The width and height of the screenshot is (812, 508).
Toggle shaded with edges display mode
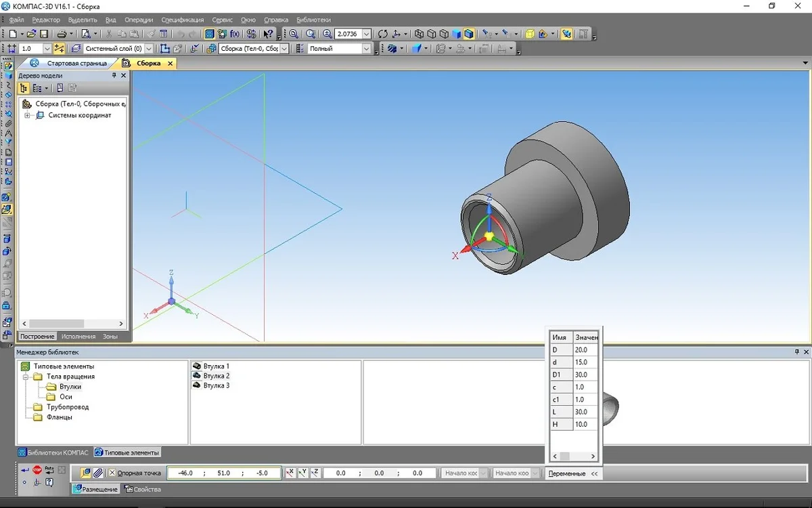(468, 34)
